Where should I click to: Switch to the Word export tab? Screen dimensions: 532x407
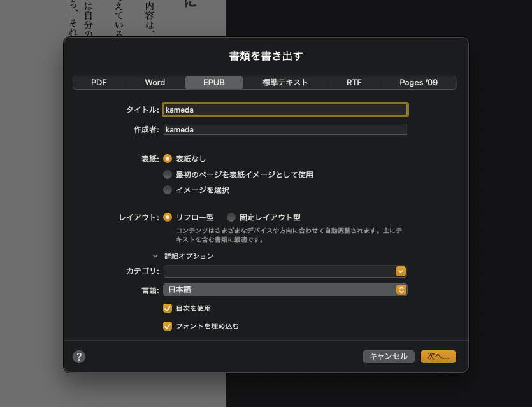[155, 82]
